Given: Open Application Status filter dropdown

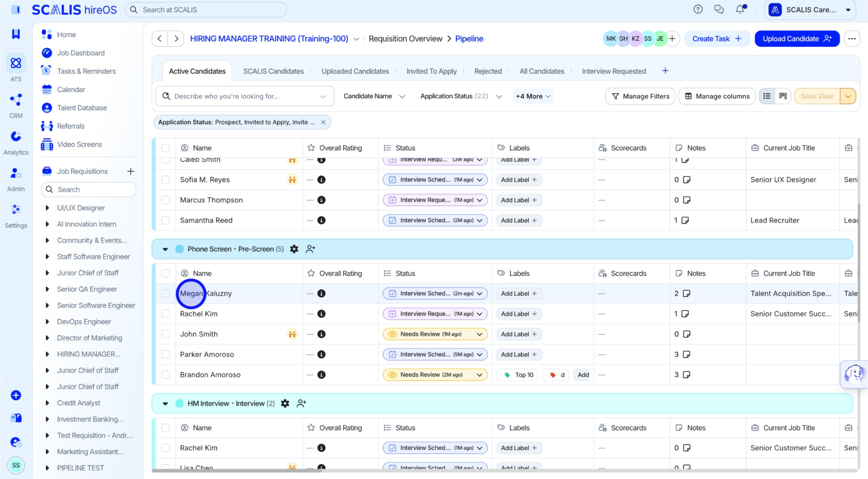Looking at the screenshot, I should click(x=461, y=96).
